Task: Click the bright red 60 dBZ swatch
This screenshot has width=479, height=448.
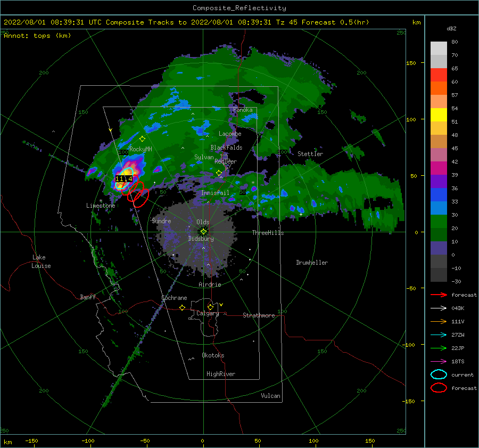Action: tap(439, 75)
